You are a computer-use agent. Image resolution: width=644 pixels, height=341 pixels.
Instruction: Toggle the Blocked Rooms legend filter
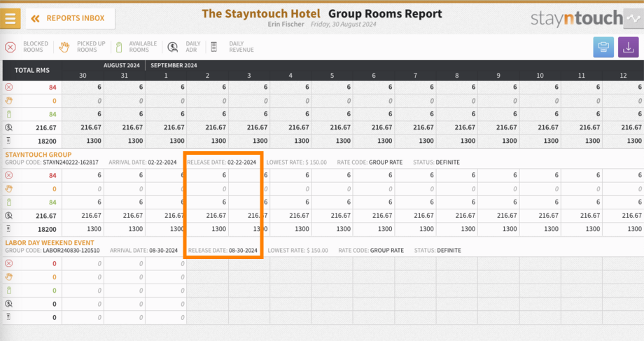27,47
